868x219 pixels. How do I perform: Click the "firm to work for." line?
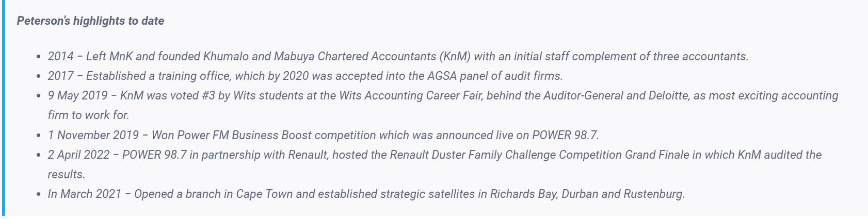[x=88, y=115]
